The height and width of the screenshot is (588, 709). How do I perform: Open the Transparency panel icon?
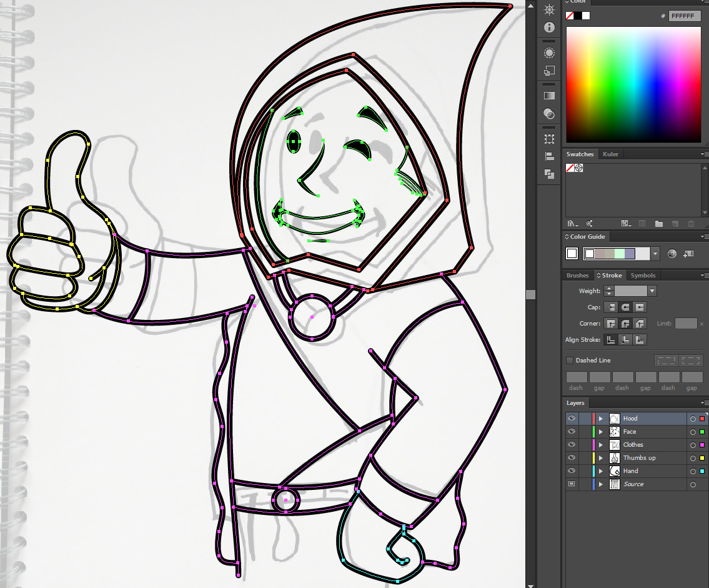pyautogui.click(x=548, y=114)
